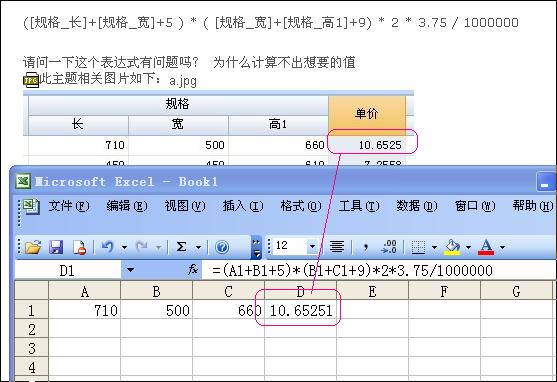Viewport: 557px width, 382px height.
Task: Click the 高1 column header in table
Action: 278,124
